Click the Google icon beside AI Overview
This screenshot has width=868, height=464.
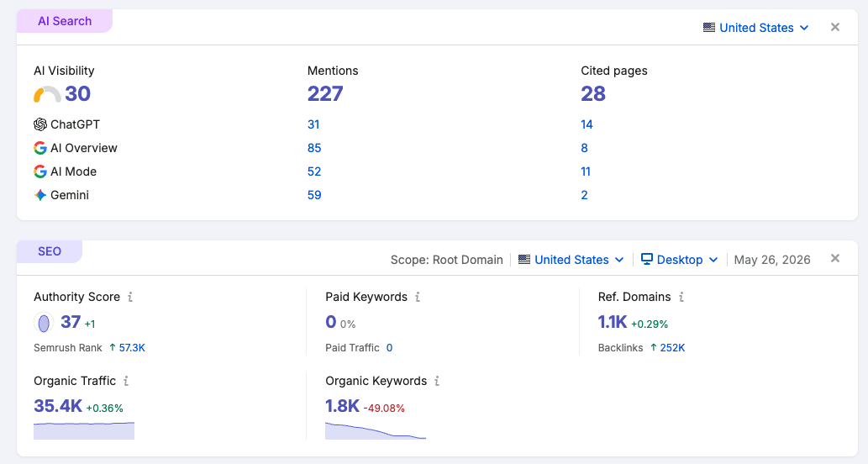[39, 148]
